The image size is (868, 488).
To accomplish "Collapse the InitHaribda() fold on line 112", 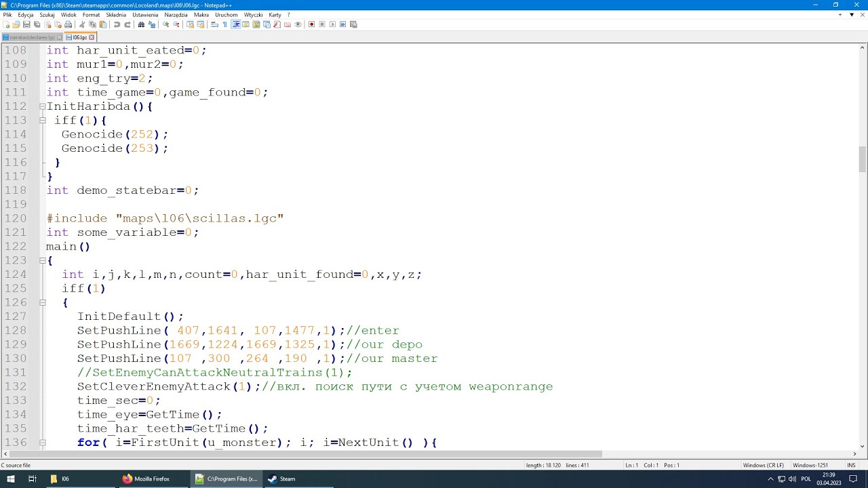I will tap(42, 106).
